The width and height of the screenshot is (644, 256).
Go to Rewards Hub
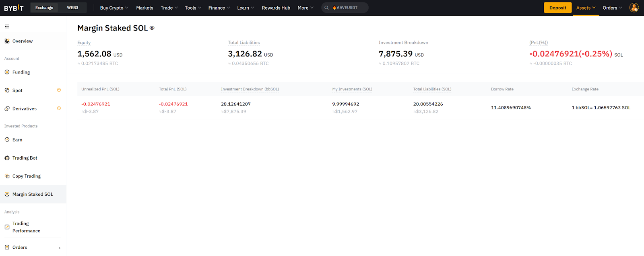[276, 8]
